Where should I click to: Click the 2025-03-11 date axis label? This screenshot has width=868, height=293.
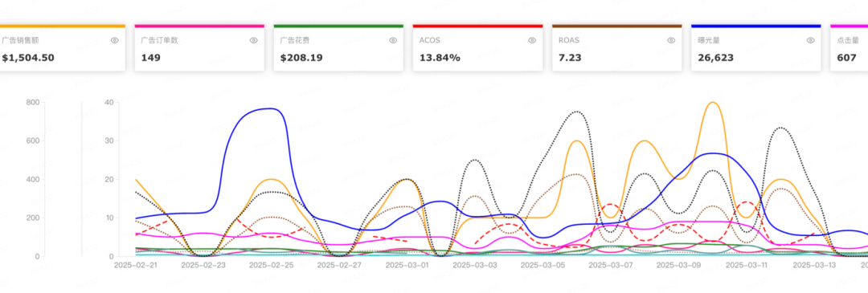tap(746, 266)
